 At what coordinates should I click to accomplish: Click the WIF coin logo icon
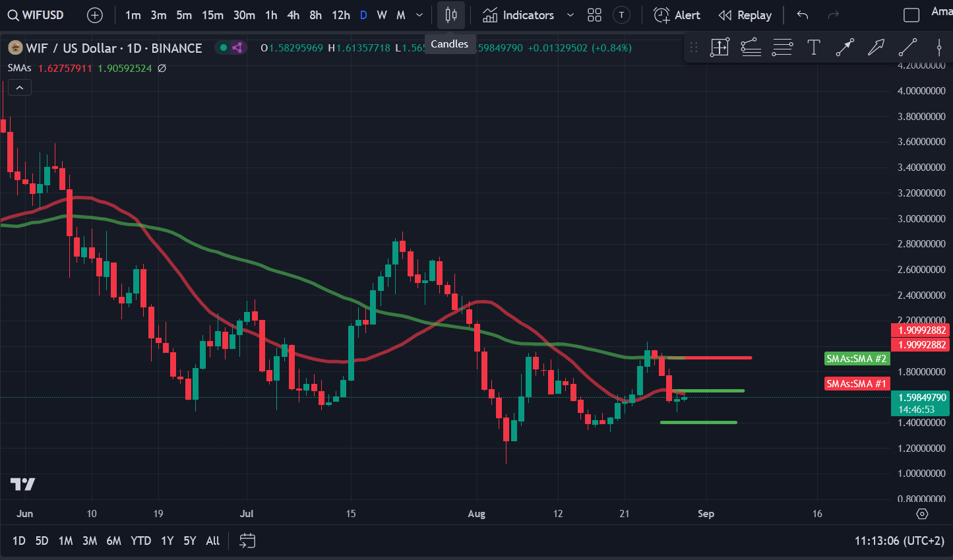coord(15,48)
